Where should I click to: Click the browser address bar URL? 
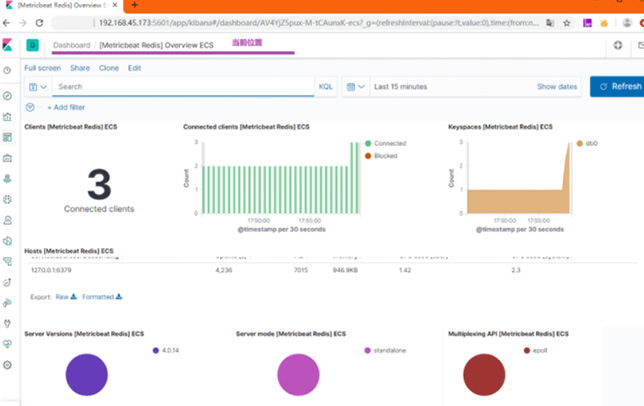click(x=318, y=23)
